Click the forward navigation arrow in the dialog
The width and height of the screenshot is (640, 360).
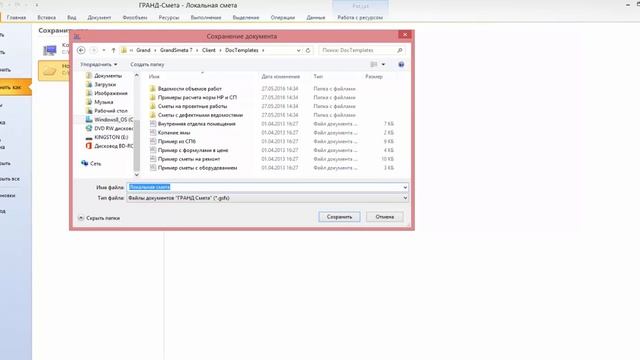point(93,50)
